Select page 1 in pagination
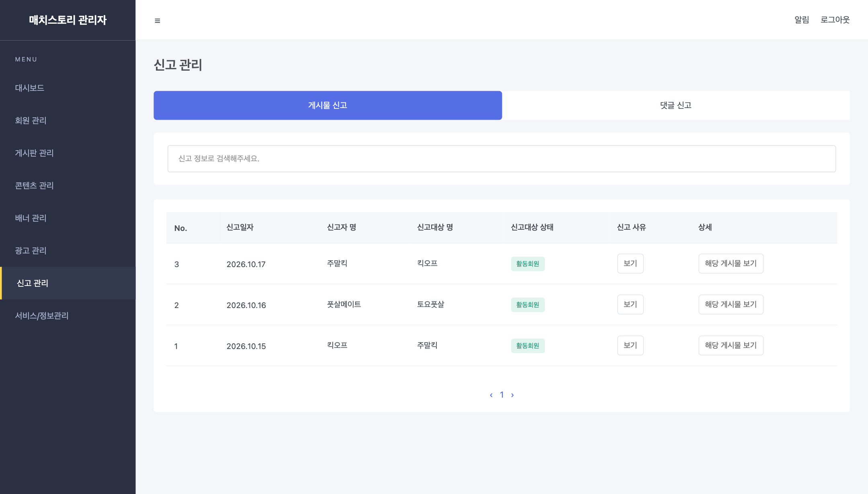This screenshot has width=868, height=494. click(x=502, y=395)
